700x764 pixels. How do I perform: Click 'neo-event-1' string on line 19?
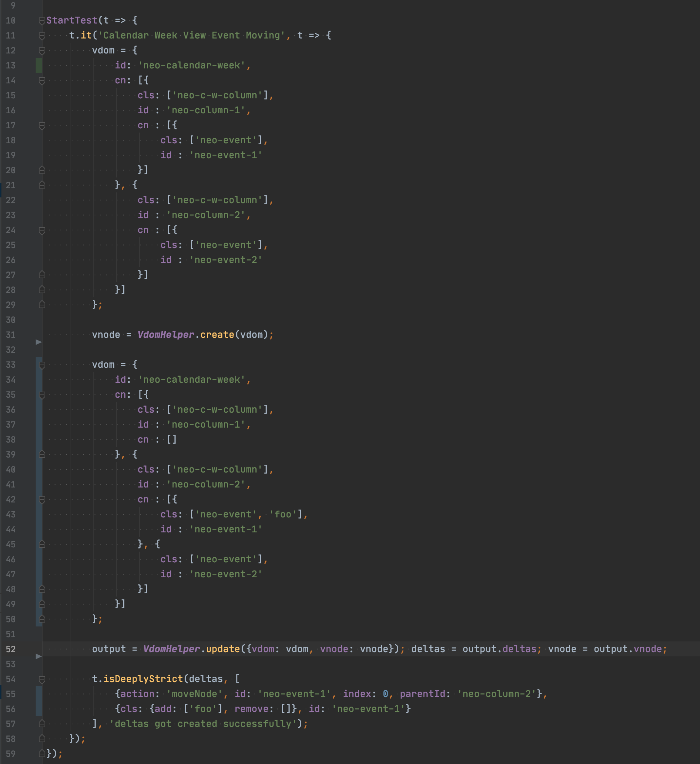coord(226,155)
